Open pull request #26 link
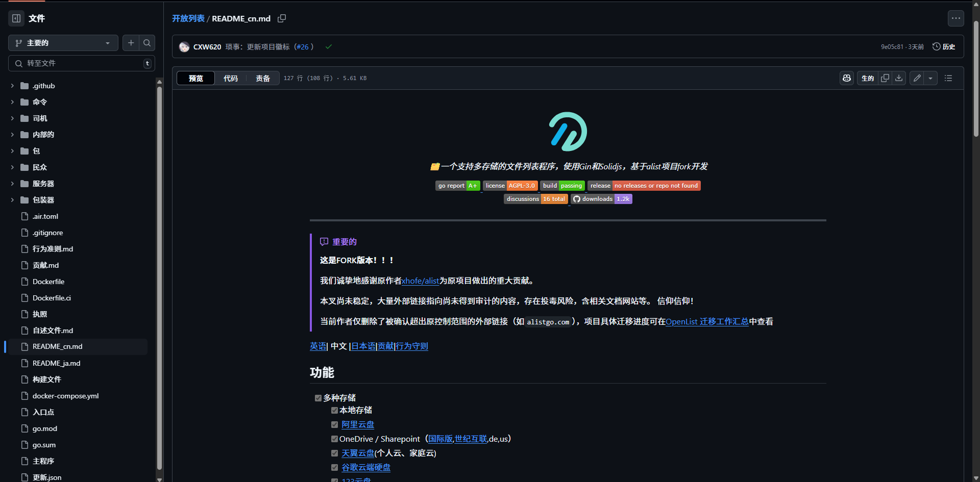 pyautogui.click(x=302, y=47)
